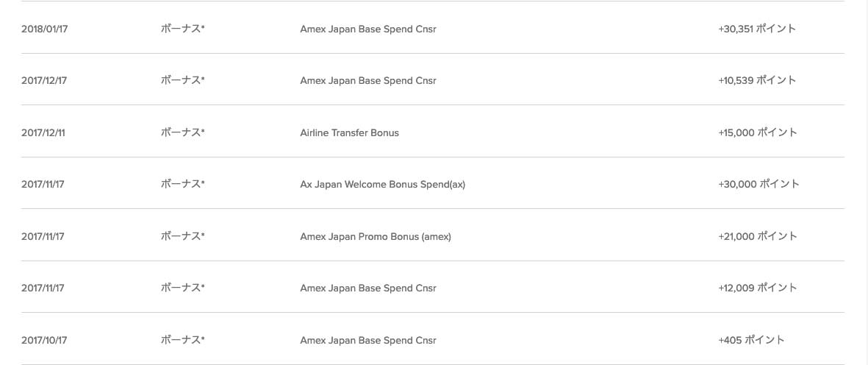Image resolution: width=868 pixels, height=365 pixels.
Task: Select the +21,000 ポイント amount
Action: (x=758, y=236)
